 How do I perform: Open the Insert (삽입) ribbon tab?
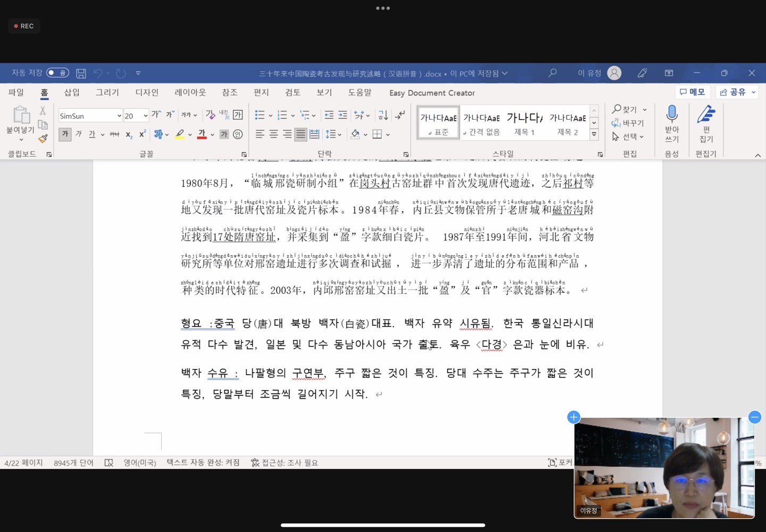(72, 92)
